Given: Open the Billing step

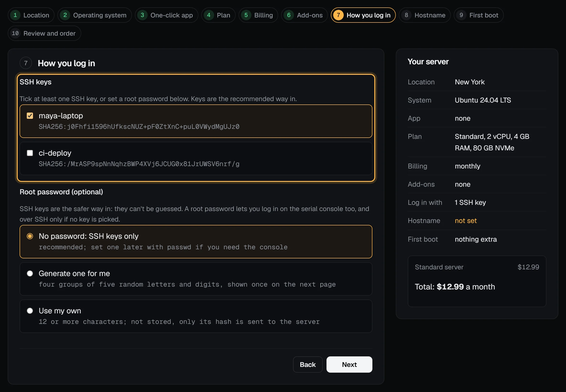Looking at the screenshot, I should (258, 15).
